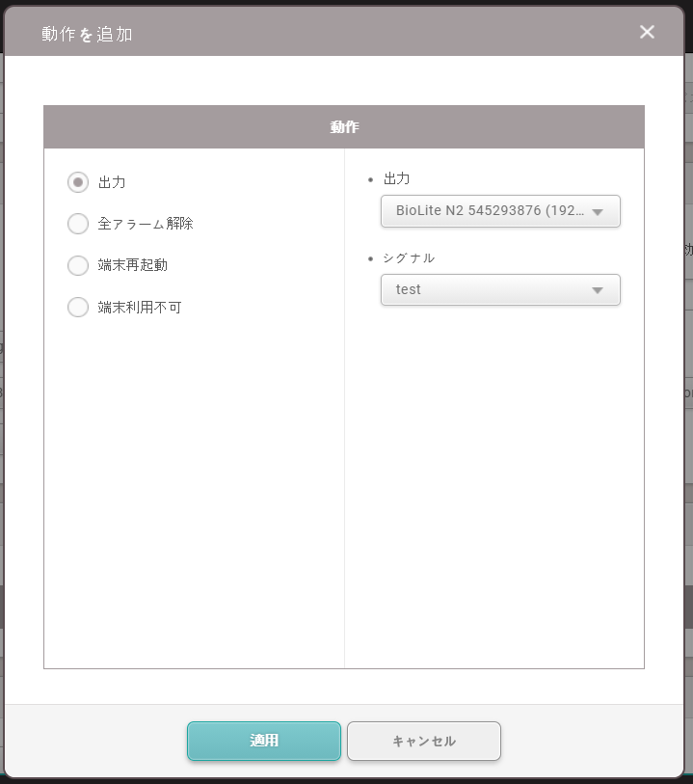Pick the 端末利用不可 radio button
The width and height of the screenshot is (693, 784).
(x=78, y=308)
